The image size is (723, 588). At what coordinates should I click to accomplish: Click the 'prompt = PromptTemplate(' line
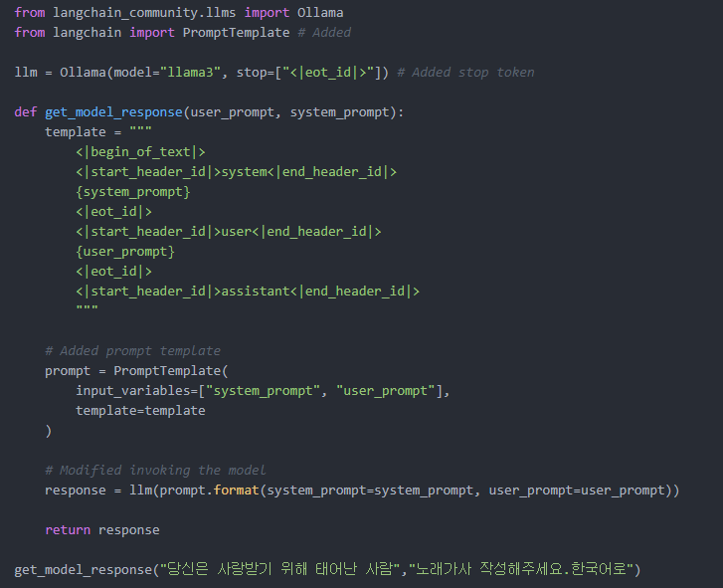click(136, 371)
